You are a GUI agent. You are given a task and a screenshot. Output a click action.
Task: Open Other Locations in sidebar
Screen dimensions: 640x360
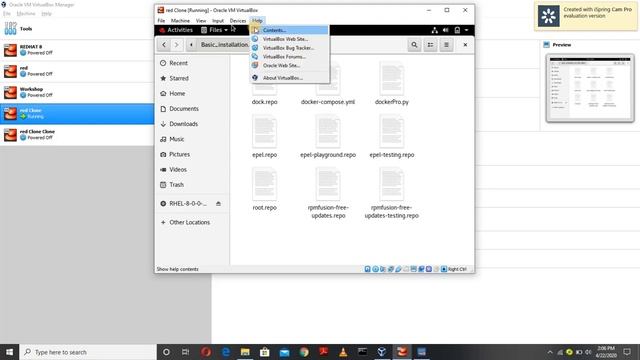tap(192, 222)
